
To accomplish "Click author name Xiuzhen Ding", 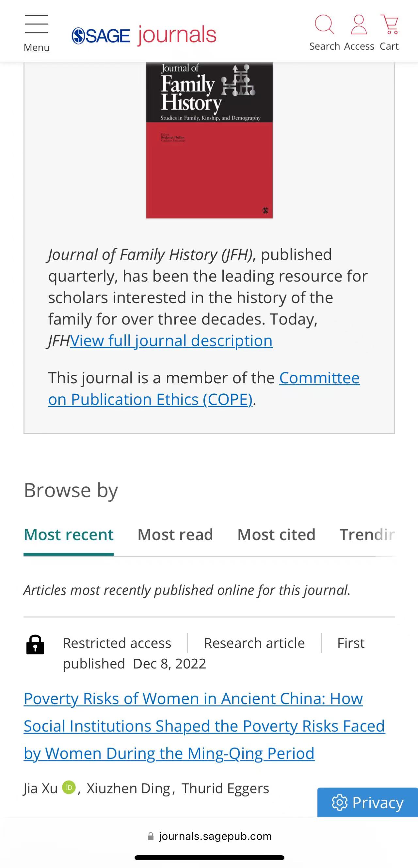I will pyautogui.click(x=128, y=789).
